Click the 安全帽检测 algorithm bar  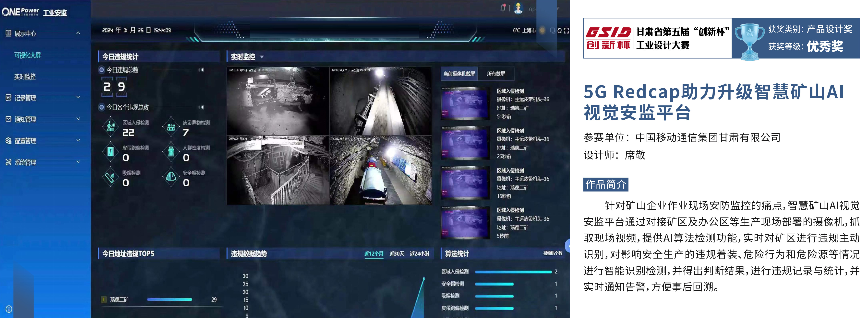tap(494, 284)
